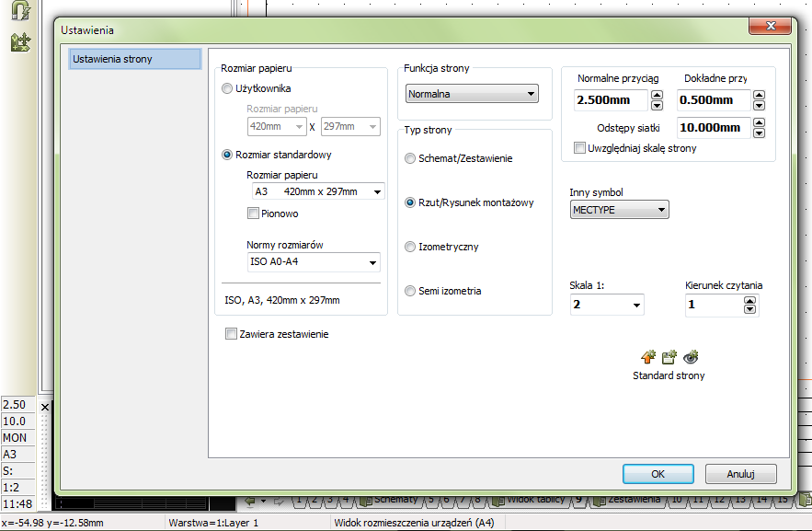Select the Rozmiar standardowy radio button
The width and height of the screenshot is (812, 531).
(x=227, y=155)
